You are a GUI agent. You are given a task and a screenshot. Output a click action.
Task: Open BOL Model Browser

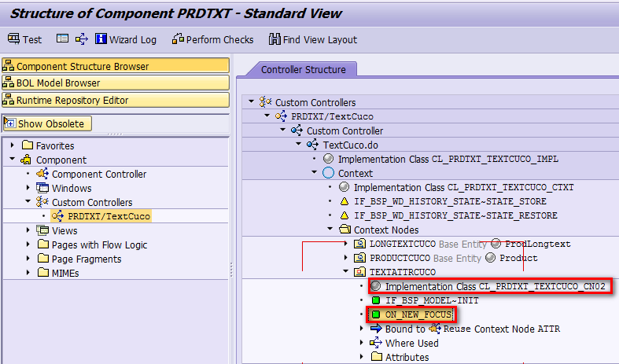pyautogui.click(x=116, y=83)
